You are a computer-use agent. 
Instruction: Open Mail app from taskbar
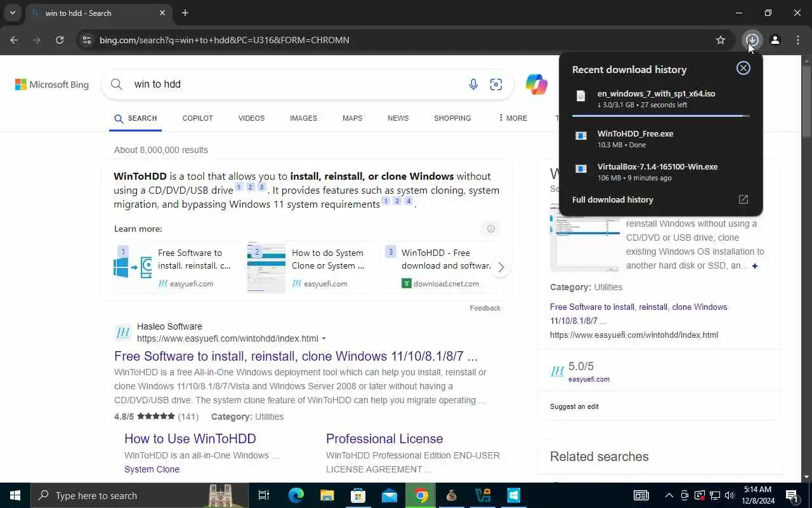tap(390, 495)
